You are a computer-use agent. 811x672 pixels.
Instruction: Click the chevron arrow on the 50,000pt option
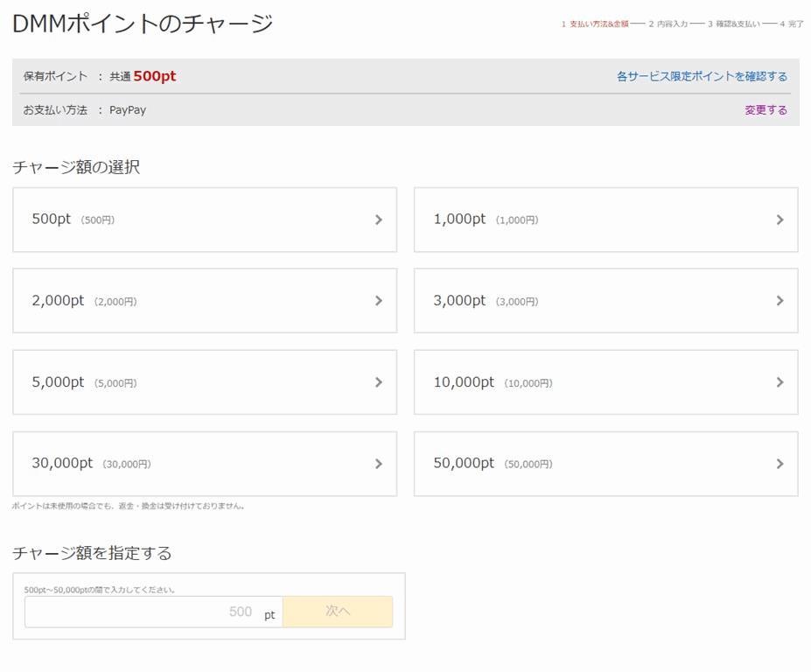(780, 464)
